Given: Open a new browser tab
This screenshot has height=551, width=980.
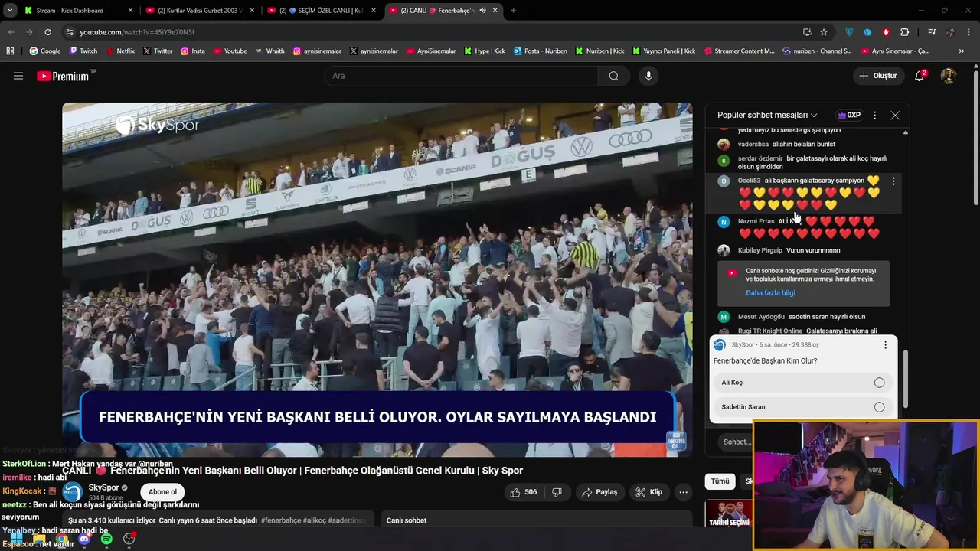Looking at the screenshot, I should click(x=513, y=11).
